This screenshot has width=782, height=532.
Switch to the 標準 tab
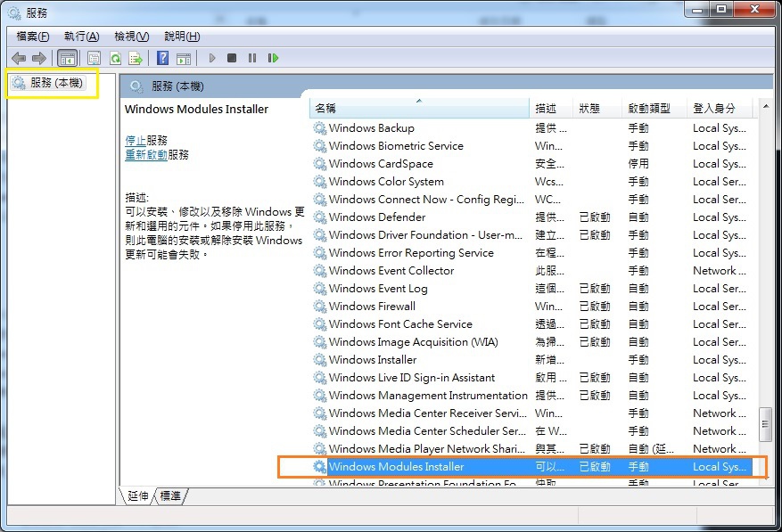coord(170,496)
